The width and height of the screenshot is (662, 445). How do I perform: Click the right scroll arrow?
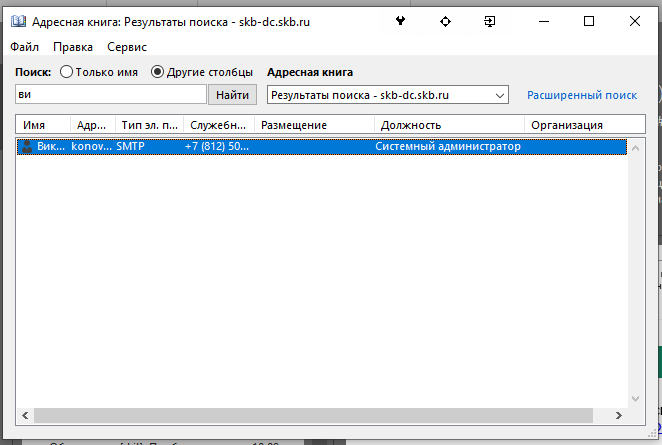point(619,415)
